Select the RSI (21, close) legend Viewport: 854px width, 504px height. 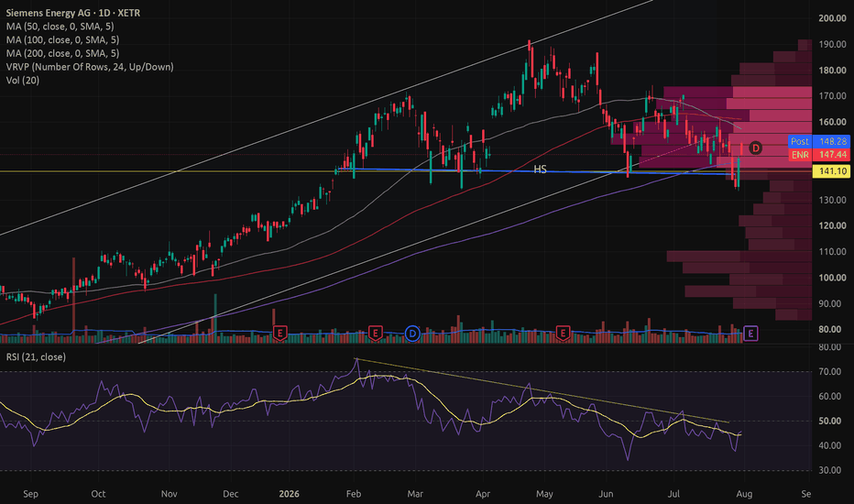pyautogui.click(x=36, y=356)
